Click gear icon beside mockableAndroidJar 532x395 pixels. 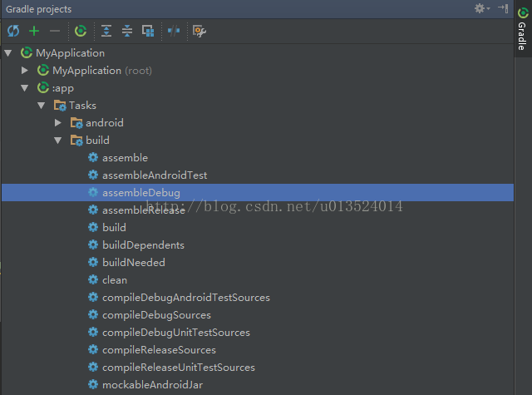[93, 384]
